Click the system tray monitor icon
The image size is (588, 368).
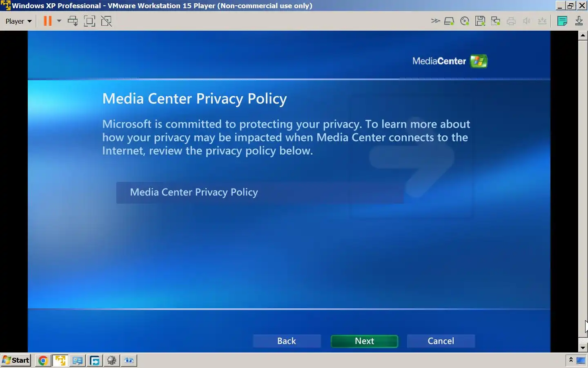coord(581,360)
